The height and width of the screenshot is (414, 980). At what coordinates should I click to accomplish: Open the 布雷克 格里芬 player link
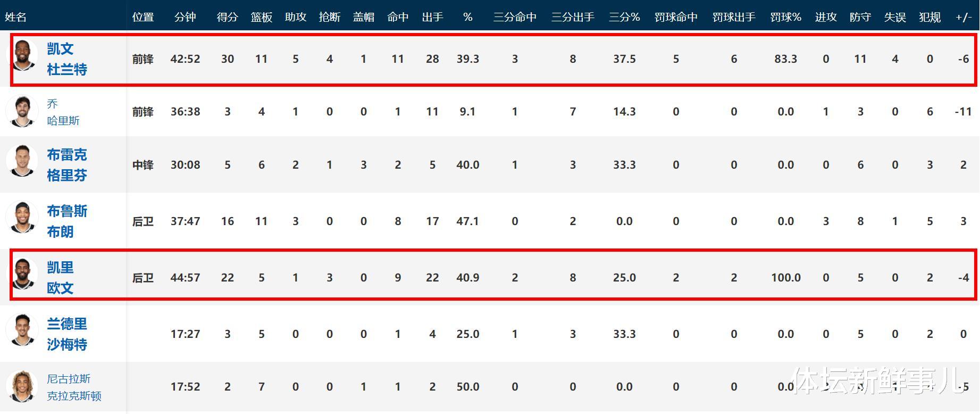pyautogui.click(x=66, y=165)
